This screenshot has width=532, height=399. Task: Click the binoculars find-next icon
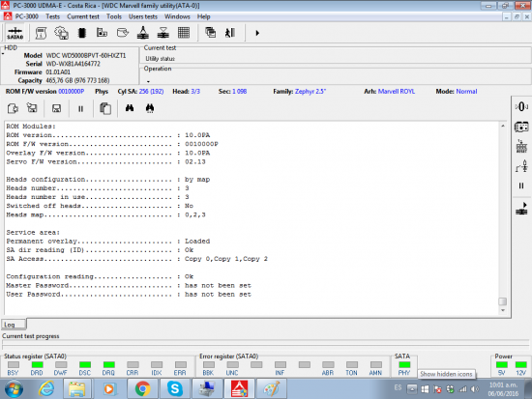[150, 108]
